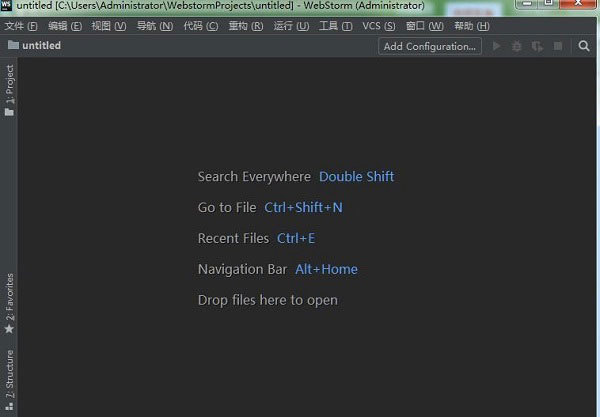The image size is (600, 417).
Task: Click the Recent Files label
Action: pos(233,238)
